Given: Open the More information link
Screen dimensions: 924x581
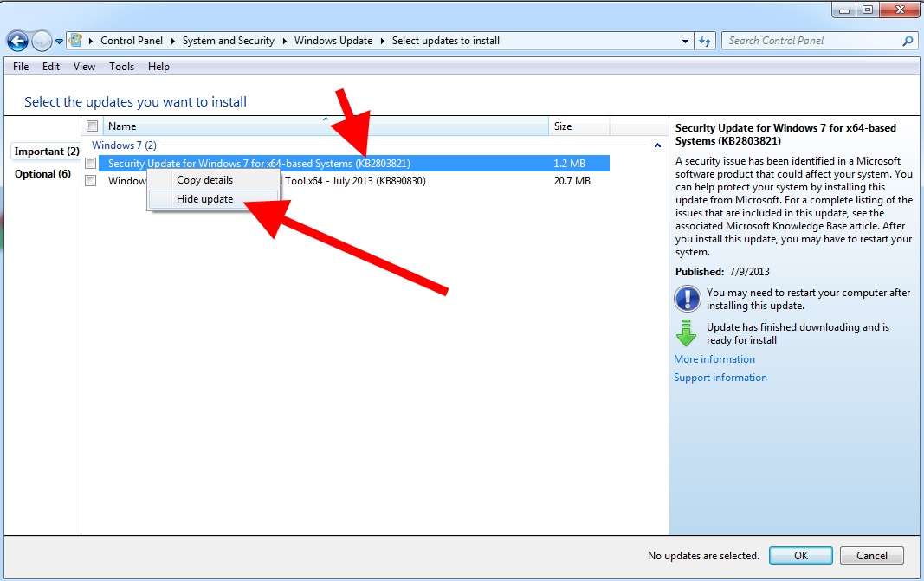Looking at the screenshot, I should [714, 358].
